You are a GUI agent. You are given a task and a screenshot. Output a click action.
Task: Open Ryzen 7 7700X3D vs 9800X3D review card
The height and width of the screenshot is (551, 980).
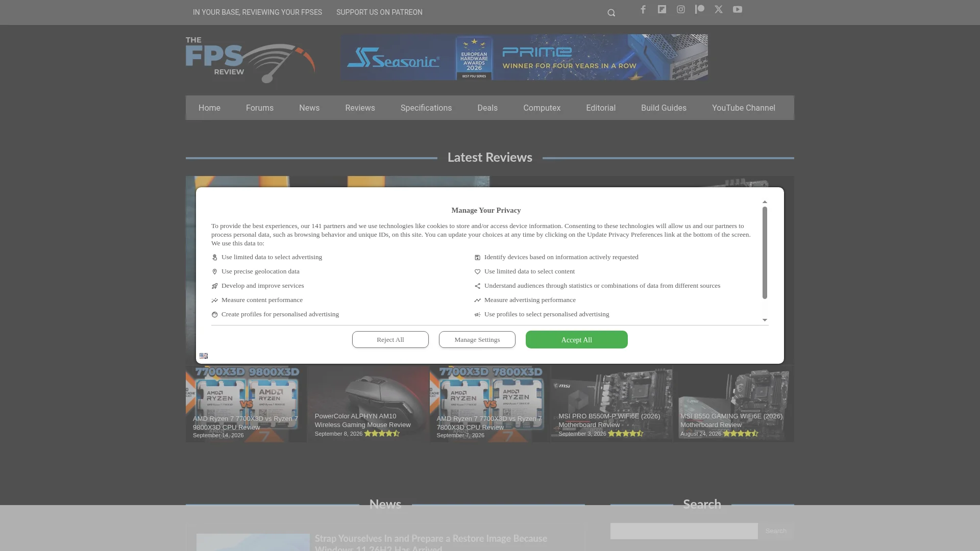click(246, 404)
